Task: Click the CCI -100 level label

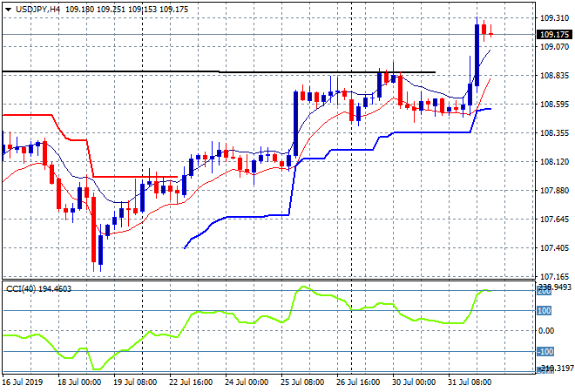Action: [x=545, y=352]
